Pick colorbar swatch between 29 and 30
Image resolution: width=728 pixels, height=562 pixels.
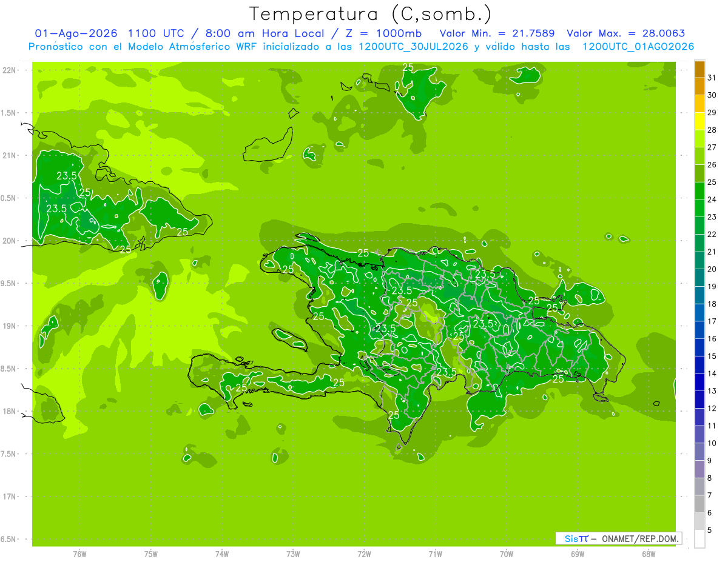[x=700, y=104]
